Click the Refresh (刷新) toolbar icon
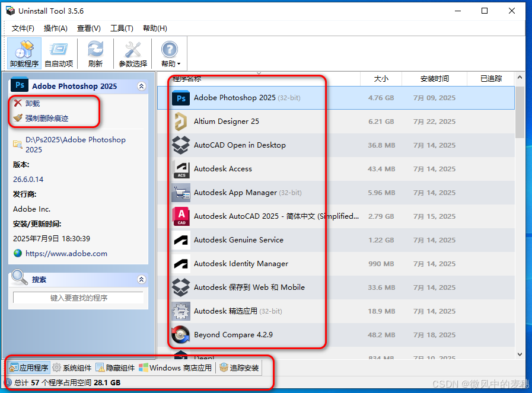The height and width of the screenshot is (393, 532). click(x=95, y=53)
